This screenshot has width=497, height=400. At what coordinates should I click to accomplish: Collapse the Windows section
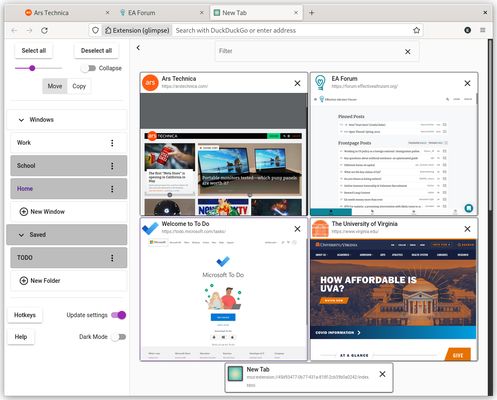[x=21, y=120]
